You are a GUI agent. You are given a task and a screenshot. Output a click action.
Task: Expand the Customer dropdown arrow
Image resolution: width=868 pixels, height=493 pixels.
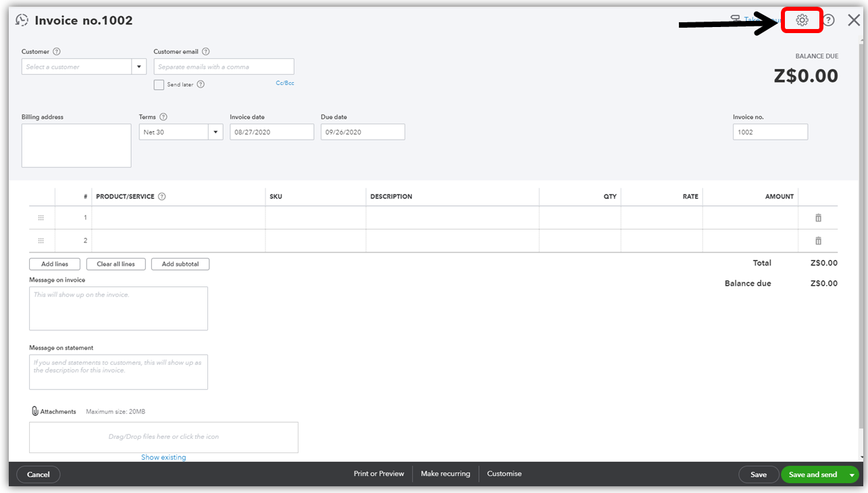click(x=139, y=67)
